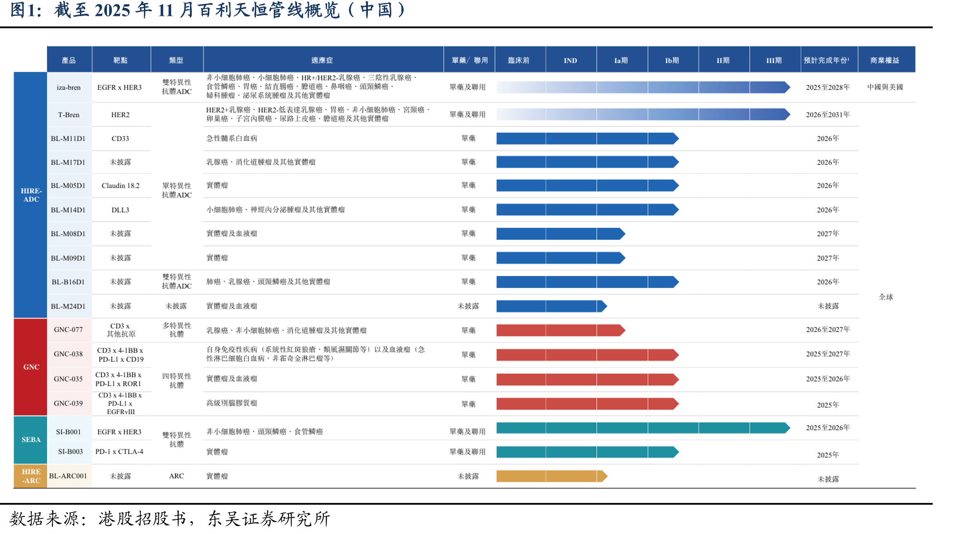Click the BL-M24D1 product cell
This screenshot has height=534, width=980.
tap(69, 306)
